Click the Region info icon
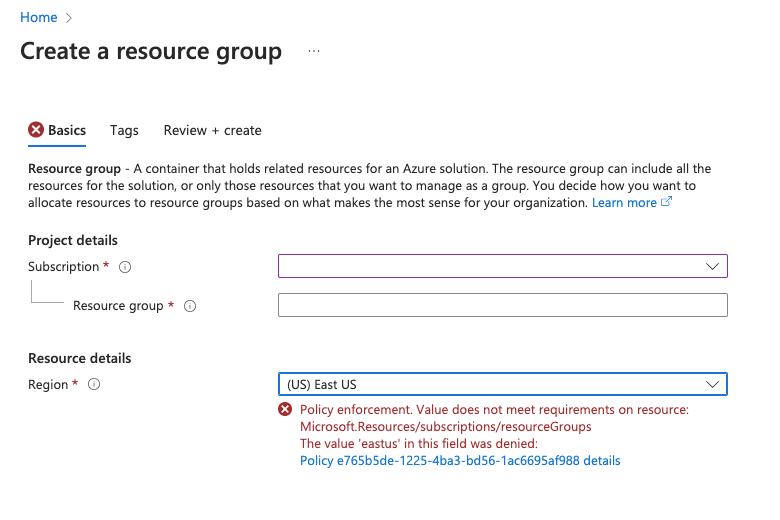The width and height of the screenshot is (780, 520). coord(94,384)
